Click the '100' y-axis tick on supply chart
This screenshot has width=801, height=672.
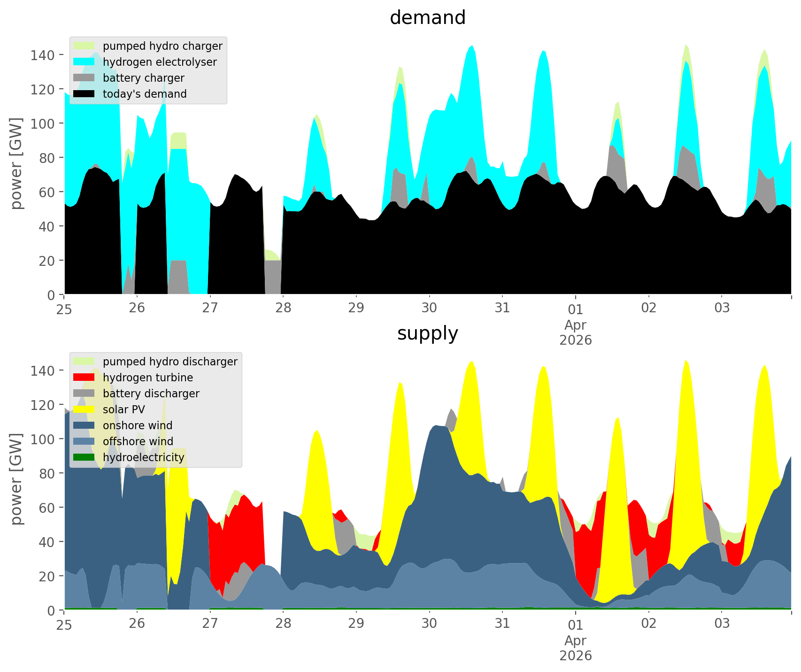coord(43,439)
